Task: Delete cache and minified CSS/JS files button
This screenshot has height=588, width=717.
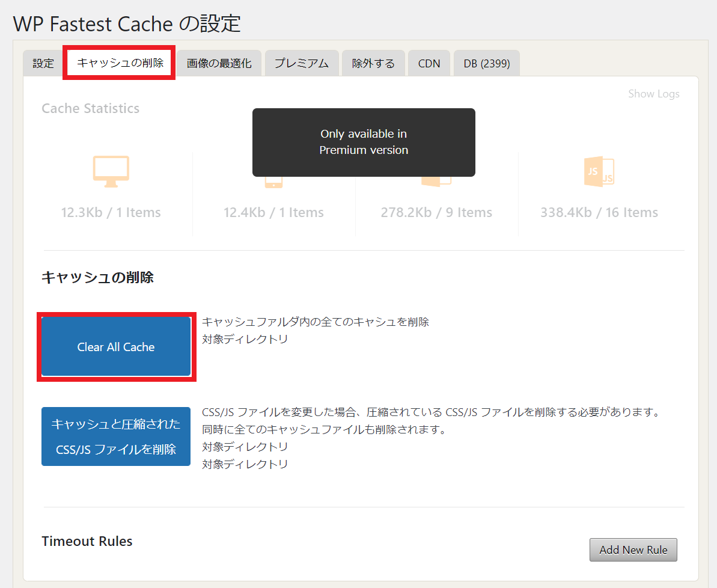Action: point(116,436)
